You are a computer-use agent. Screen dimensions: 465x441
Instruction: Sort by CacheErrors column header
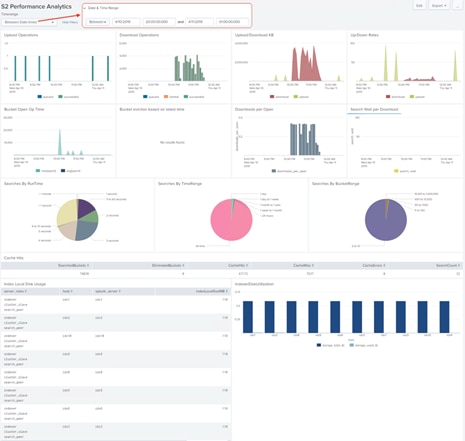click(374, 265)
